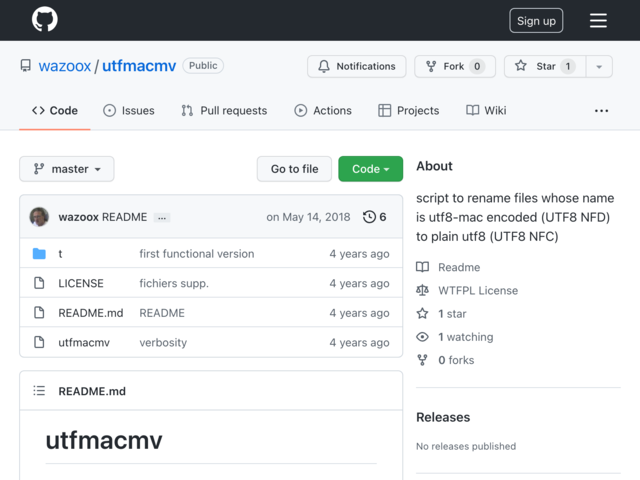The height and width of the screenshot is (480, 640).
Task: Open the README outline list icon
Action: click(39, 391)
